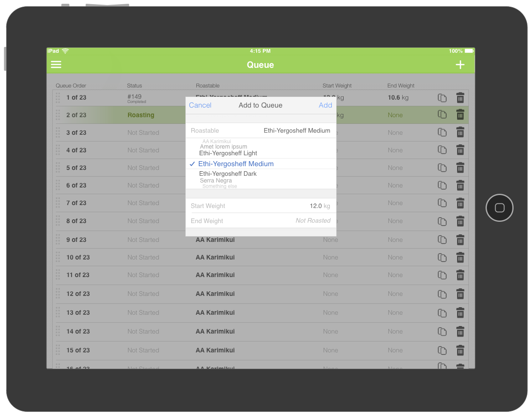This screenshot has height=416, width=532.
Task: Duplicate queue item 15 of 23
Action: tap(442, 350)
